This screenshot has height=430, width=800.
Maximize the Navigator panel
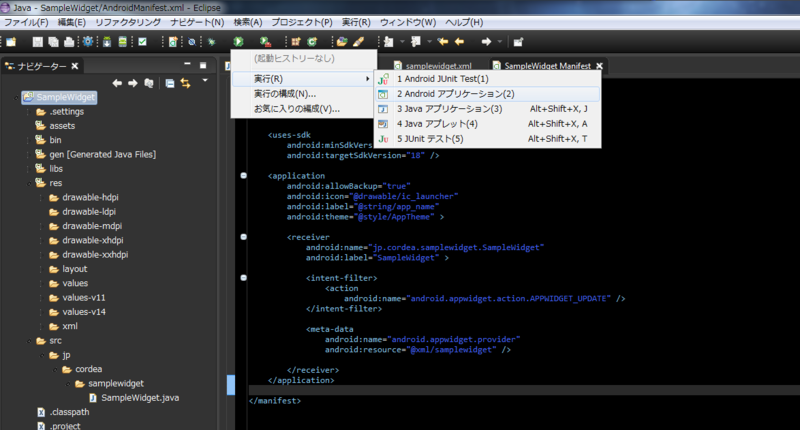click(203, 65)
